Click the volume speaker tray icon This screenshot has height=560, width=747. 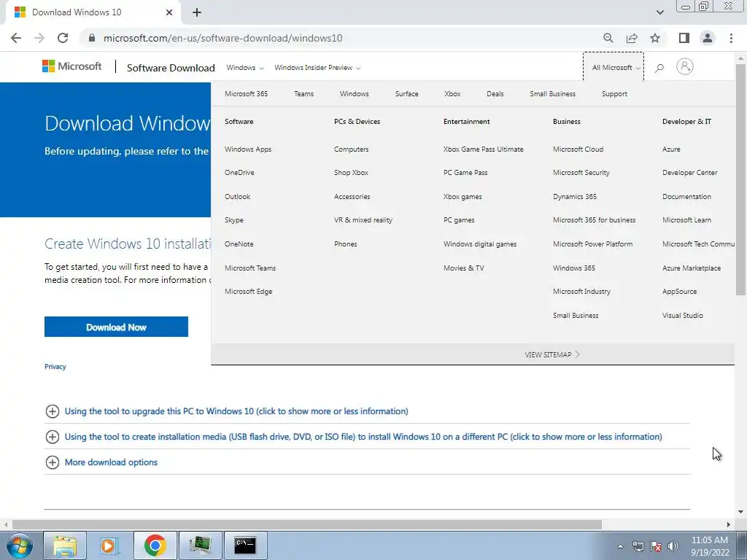coord(673,546)
